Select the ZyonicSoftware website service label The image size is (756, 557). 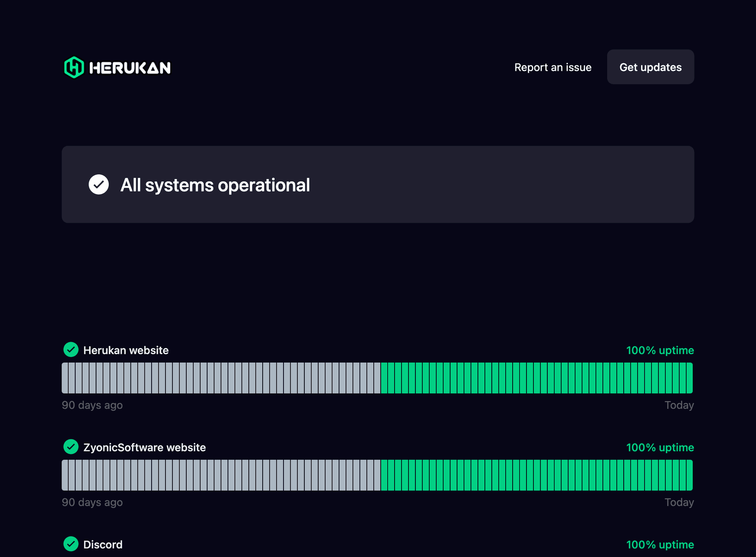coord(145,448)
